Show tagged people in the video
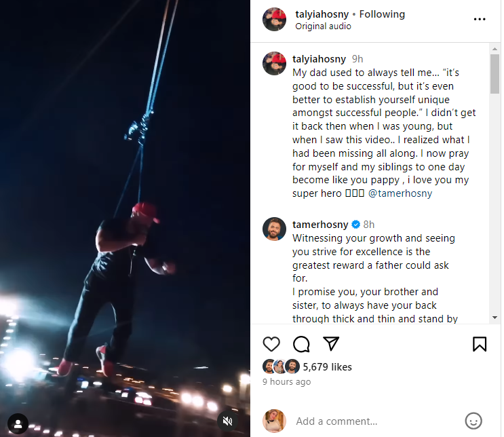 (x=18, y=424)
